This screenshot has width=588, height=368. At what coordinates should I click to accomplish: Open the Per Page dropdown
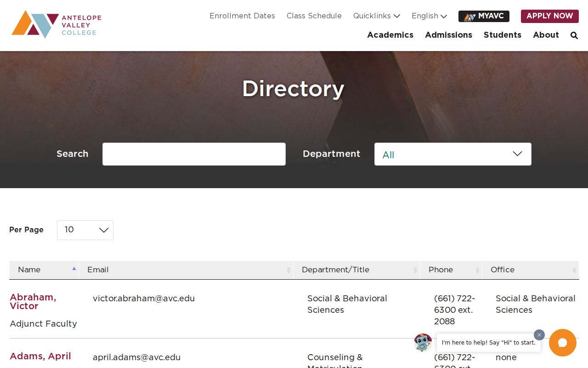85,230
